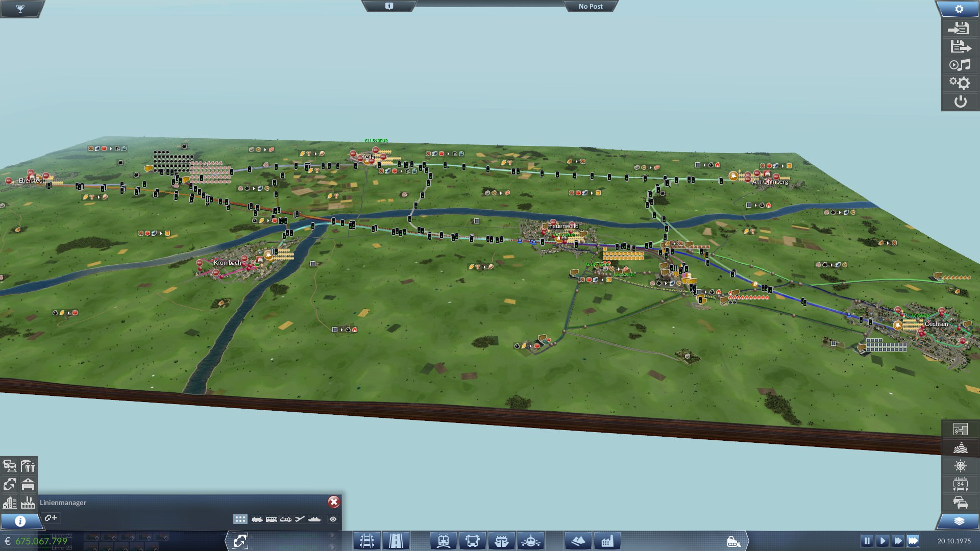
Task: Open the town list window
Action: 10,503
